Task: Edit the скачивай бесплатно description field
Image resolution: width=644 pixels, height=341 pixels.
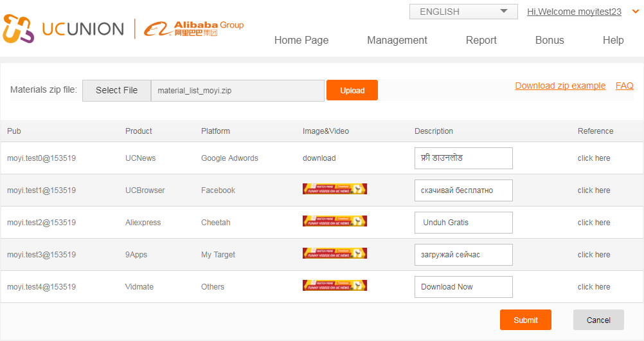Action: (x=463, y=190)
